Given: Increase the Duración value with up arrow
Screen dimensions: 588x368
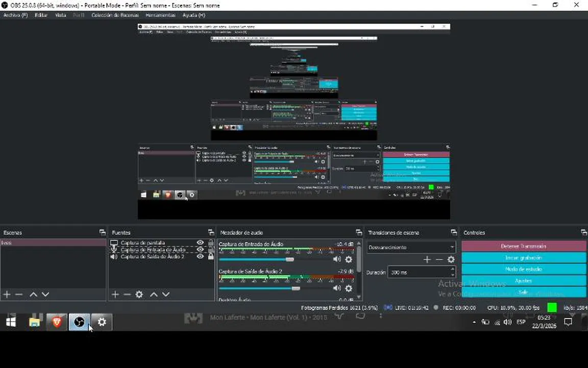Looking at the screenshot, I should 452,269.
